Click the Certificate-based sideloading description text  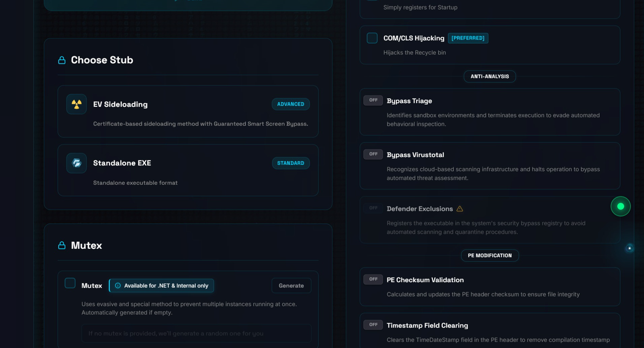(201, 124)
